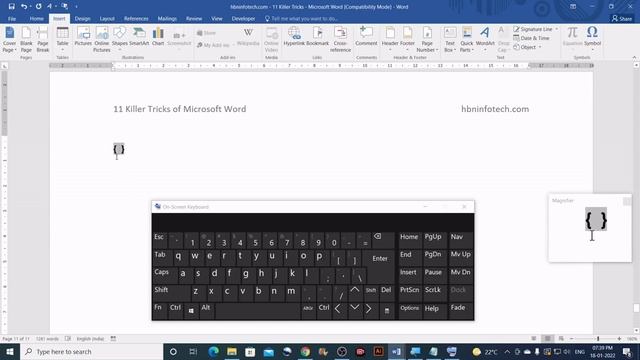Screen dimensions: 640x360
Task: Open File Explorer from taskbar
Action: point(232,351)
